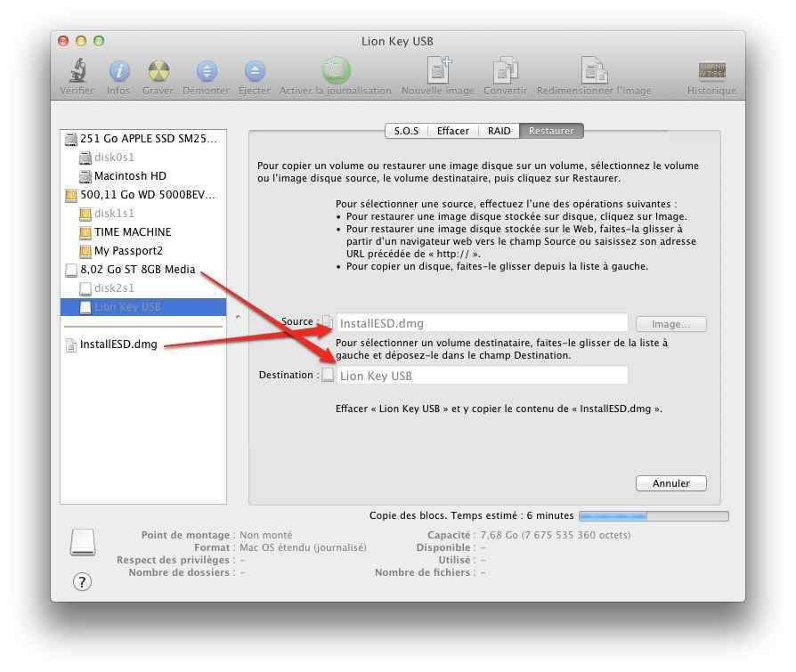Click the Éjecter toolbar icon
This screenshot has height=672, width=796.
pyautogui.click(x=255, y=70)
